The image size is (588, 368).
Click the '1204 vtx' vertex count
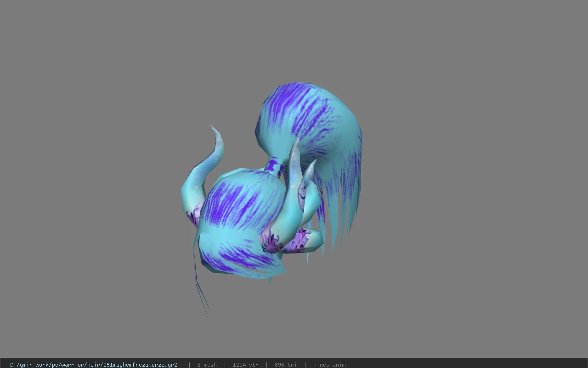tap(246, 365)
